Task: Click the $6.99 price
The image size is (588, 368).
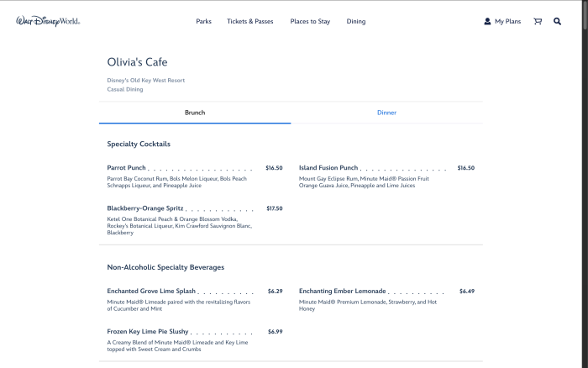Action: 276,332
